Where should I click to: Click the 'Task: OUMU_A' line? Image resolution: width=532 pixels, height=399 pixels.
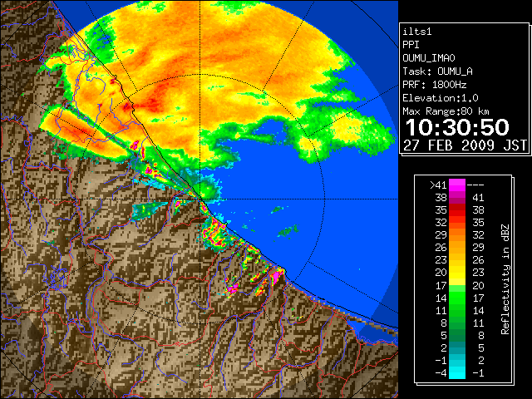pos(438,71)
